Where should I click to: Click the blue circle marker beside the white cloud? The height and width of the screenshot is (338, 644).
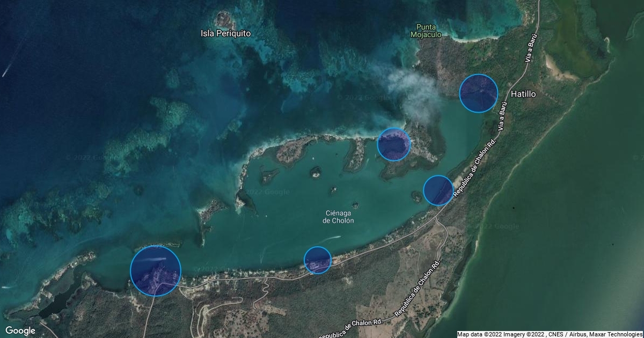(x=394, y=144)
